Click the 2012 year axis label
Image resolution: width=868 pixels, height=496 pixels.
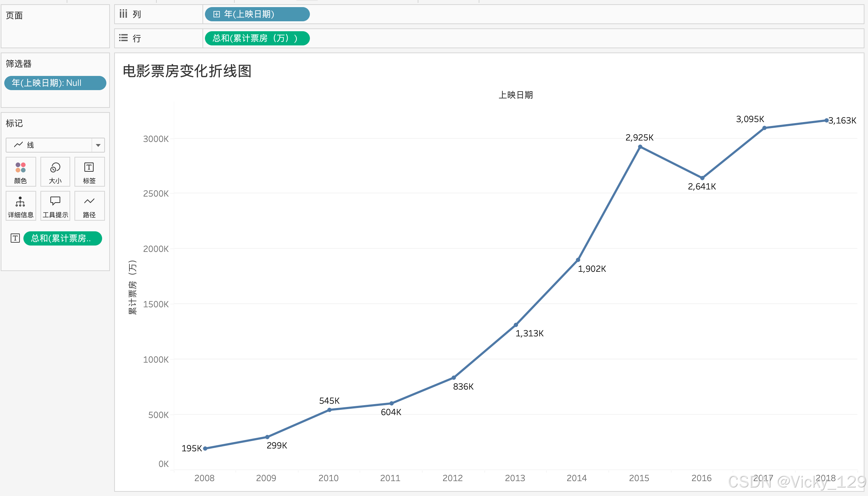pyautogui.click(x=452, y=478)
